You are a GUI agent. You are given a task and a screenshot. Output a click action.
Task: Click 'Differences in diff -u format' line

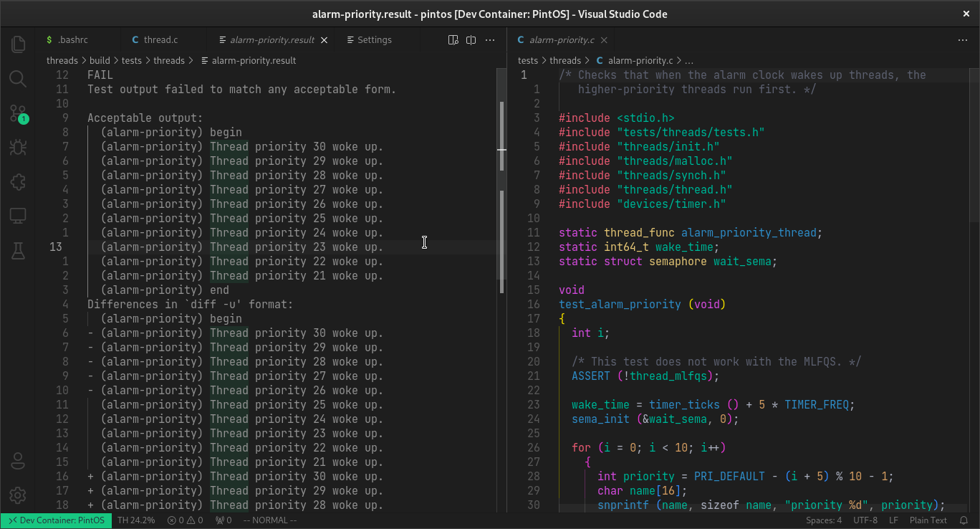[191, 305]
